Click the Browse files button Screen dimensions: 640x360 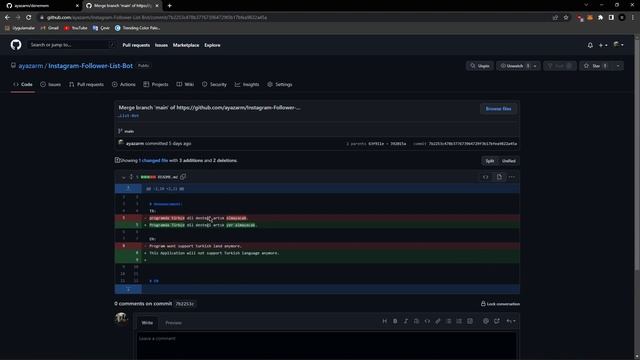click(x=498, y=109)
